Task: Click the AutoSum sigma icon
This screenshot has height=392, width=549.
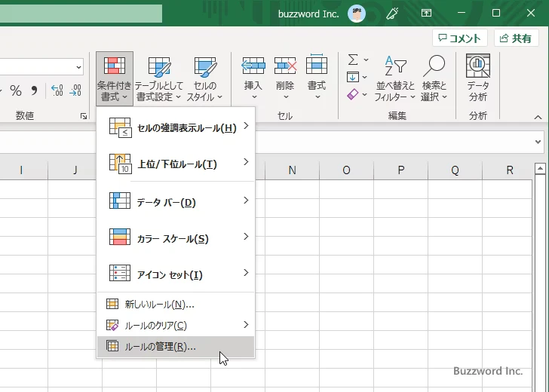Action: (x=353, y=60)
